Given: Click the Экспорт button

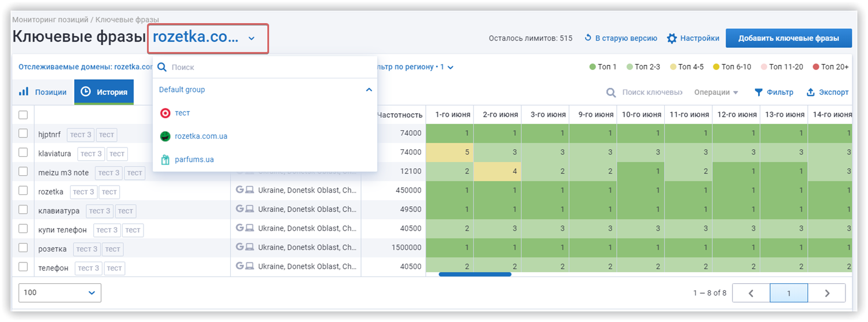Looking at the screenshot, I should point(827,92).
